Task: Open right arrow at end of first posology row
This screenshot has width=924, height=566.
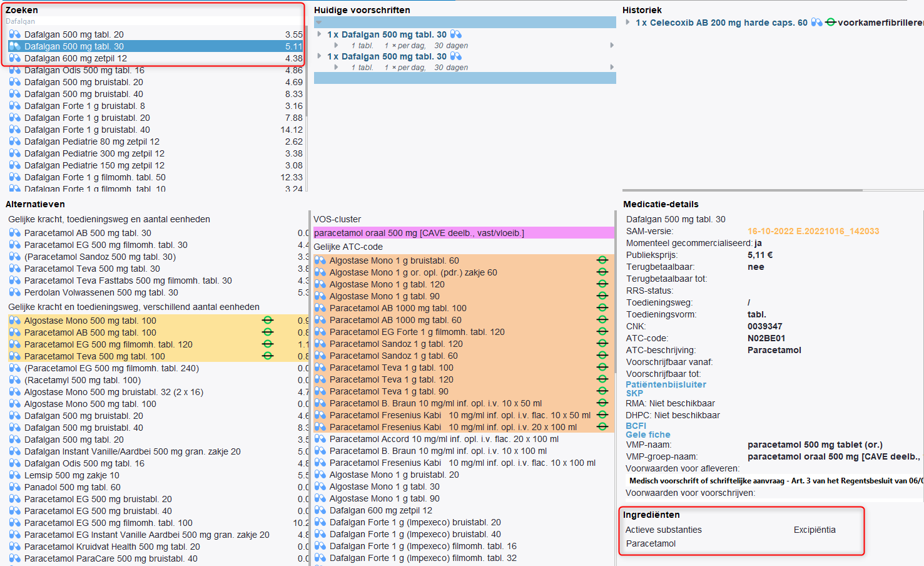Action: coord(612,46)
